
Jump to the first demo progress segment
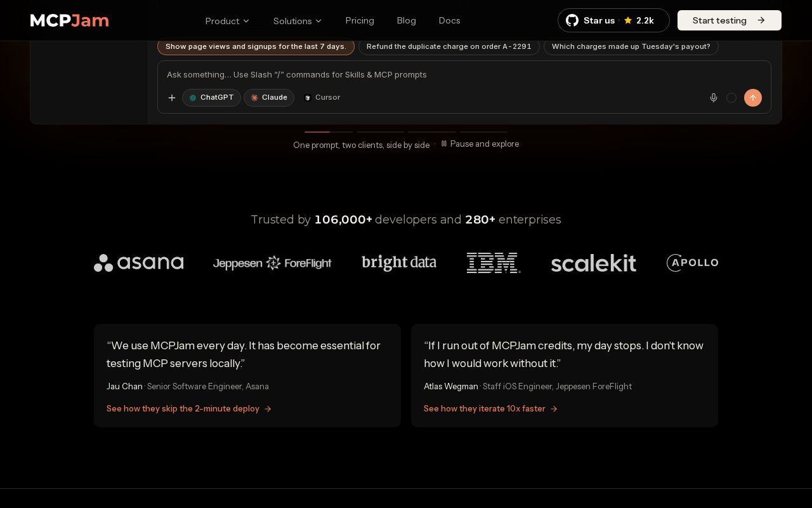click(329, 132)
